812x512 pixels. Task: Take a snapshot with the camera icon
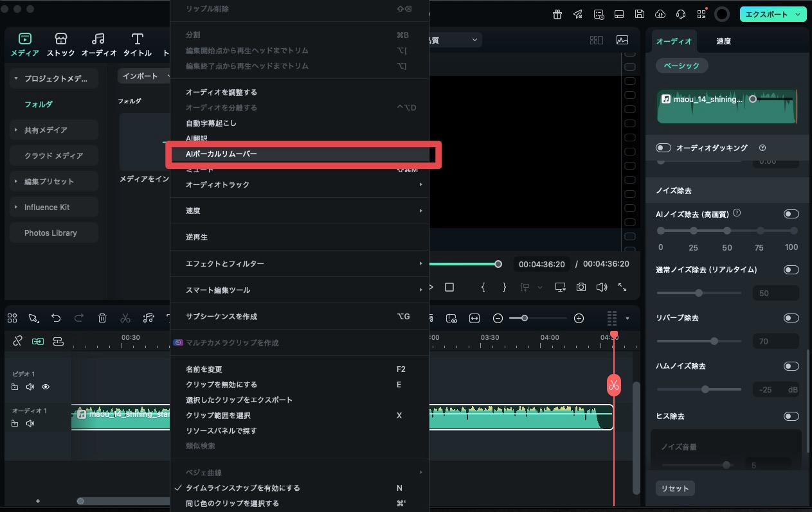click(x=581, y=287)
